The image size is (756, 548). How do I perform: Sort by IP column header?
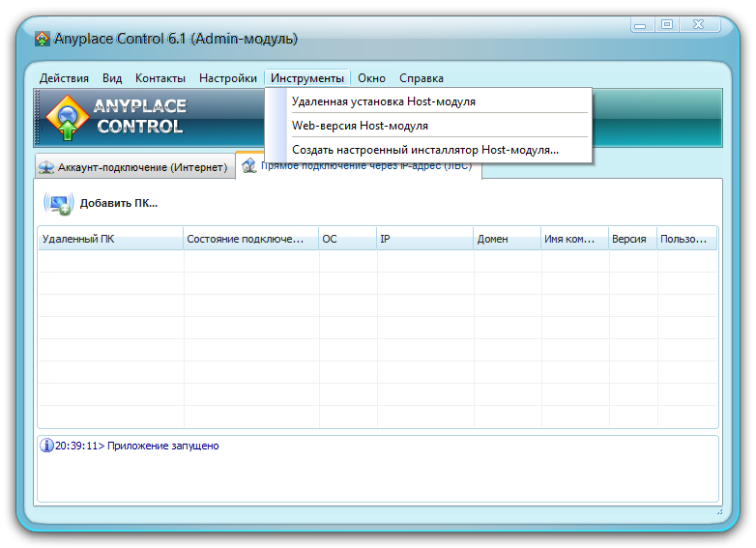click(x=424, y=239)
